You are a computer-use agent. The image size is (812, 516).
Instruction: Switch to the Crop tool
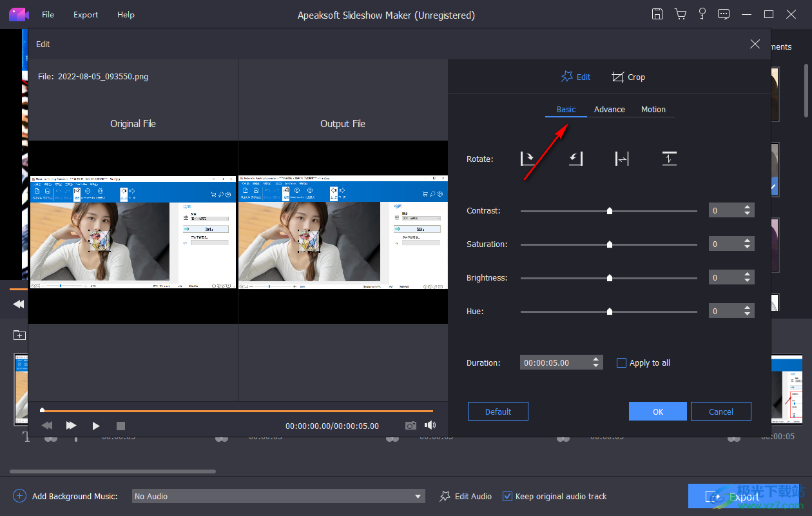628,77
